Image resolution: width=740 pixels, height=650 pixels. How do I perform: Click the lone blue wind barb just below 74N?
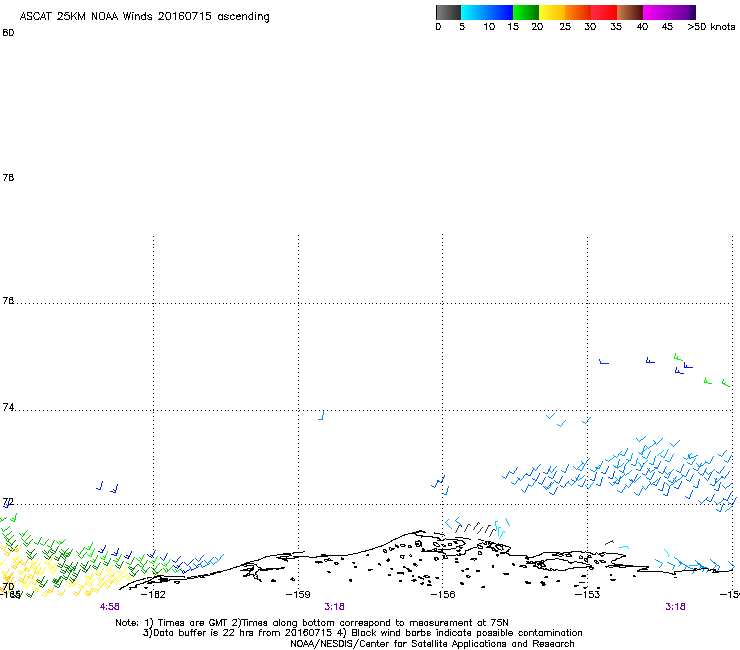(x=321, y=415)
